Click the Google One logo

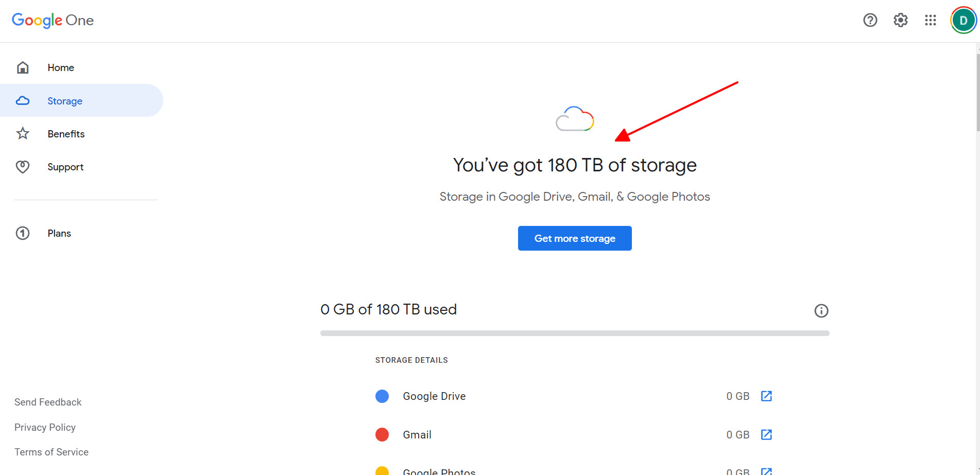click(x=53, y=20)
